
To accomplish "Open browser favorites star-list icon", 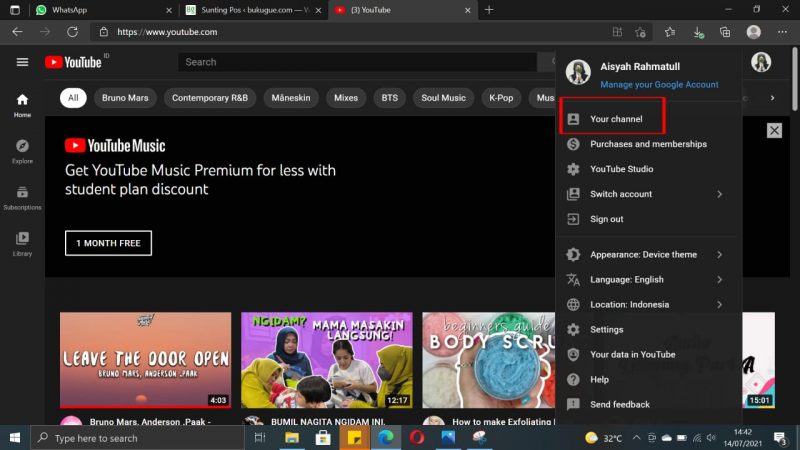I will [670, 32].
